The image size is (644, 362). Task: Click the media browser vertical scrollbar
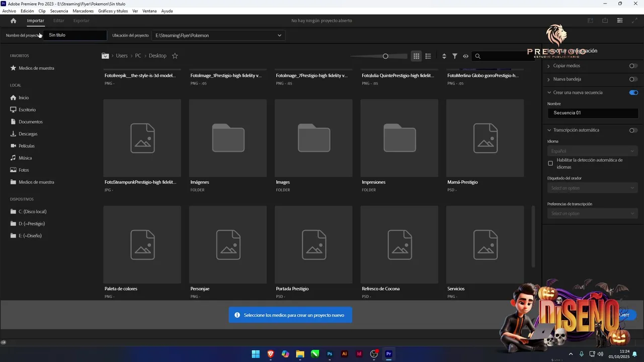(533, 236)
